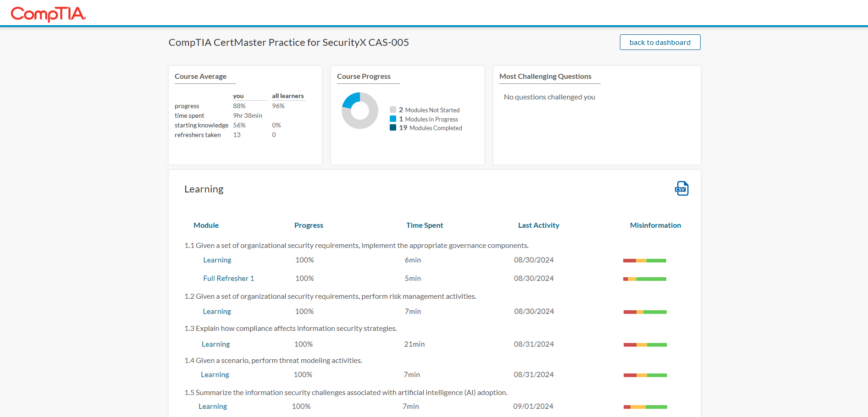868x417 pixels.
Task: Click '1 Modules in Progress' legend text
Action: [428, 119]
